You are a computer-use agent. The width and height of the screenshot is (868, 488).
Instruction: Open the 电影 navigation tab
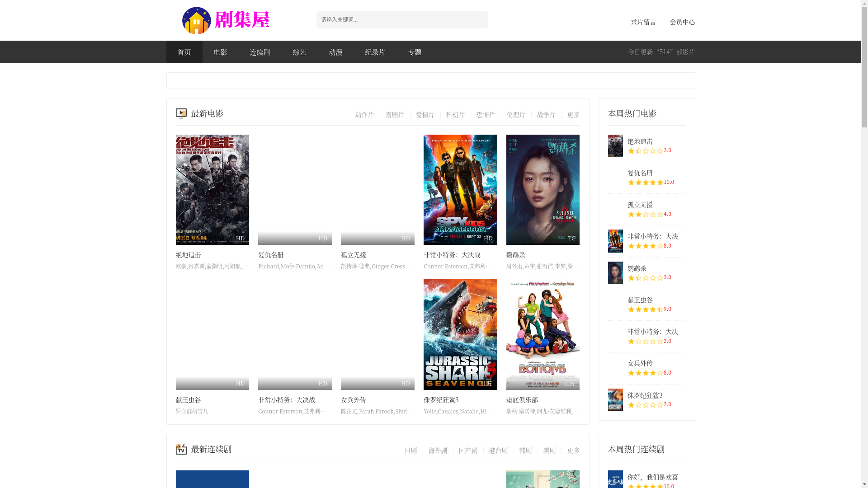coord(220,52)
